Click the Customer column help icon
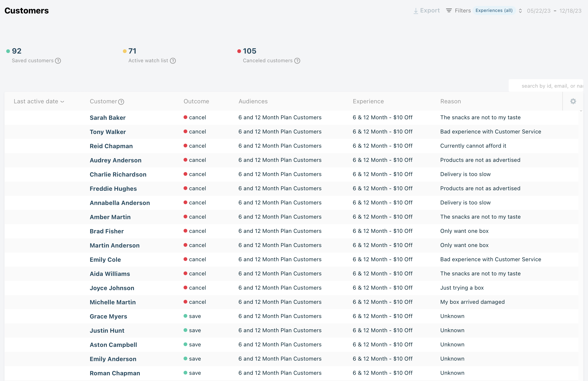The image size is (588, 381). point(121,102)
